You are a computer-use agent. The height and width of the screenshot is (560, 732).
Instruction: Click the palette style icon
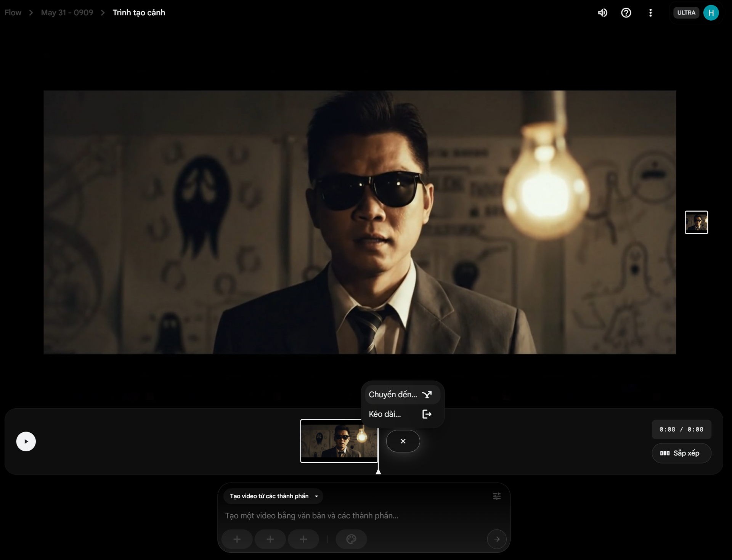coord(351,539)
